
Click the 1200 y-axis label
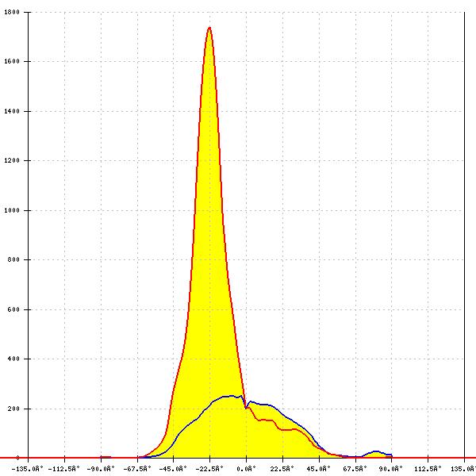pos(12,160)
